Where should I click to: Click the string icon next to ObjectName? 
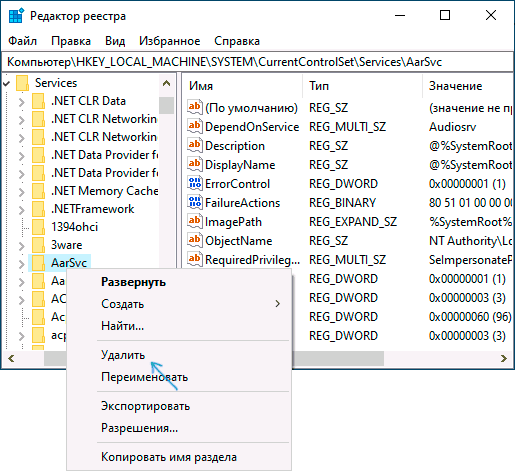coord(195,240)
